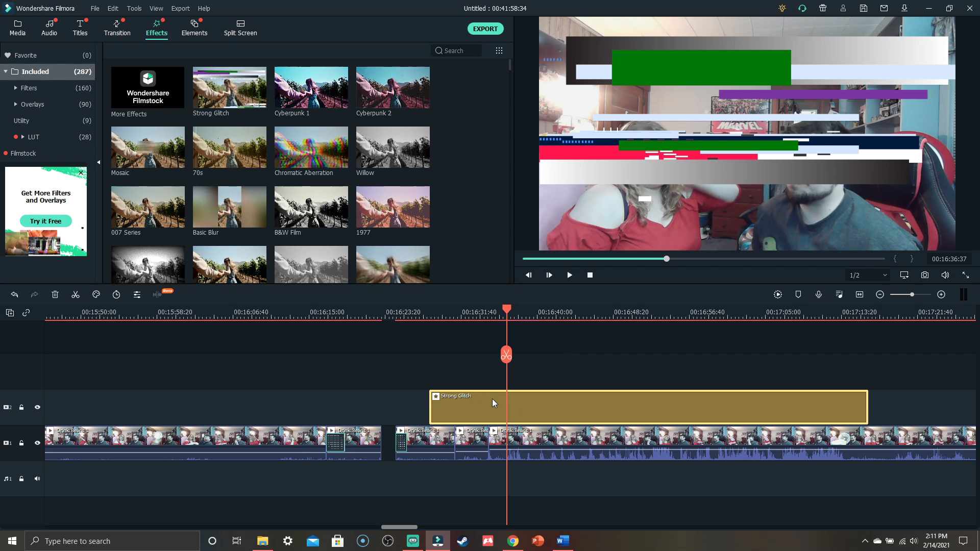
Task: Open the preview quality 1/2 dropdown
Action: (x=868, y=275)
